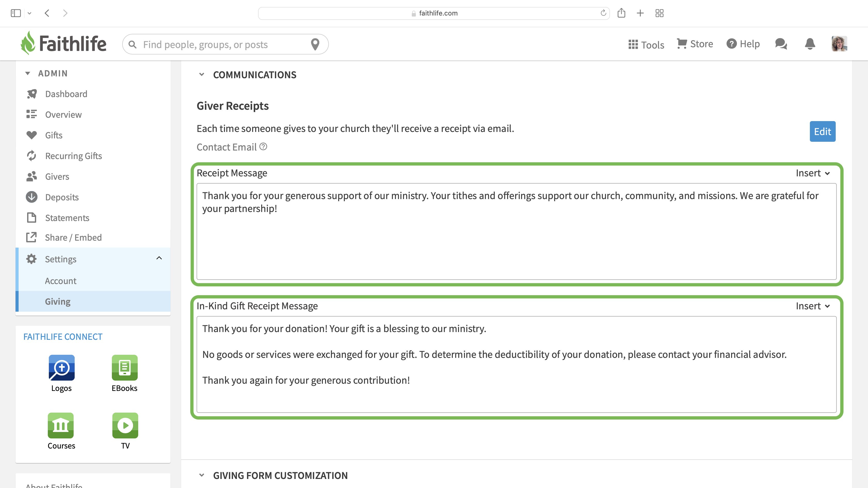Collapse the Communications section chevron
868x488 pixels.
tap(202, 74)
